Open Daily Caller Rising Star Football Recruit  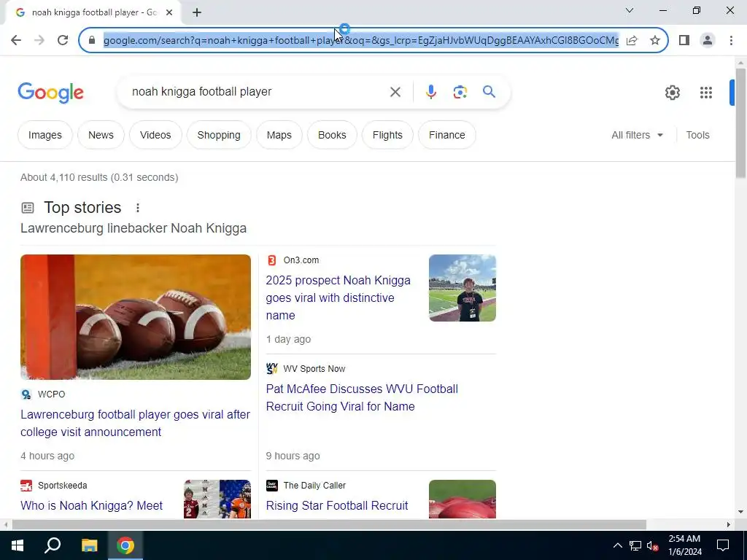pyautogui.click(x=337, y=505)
